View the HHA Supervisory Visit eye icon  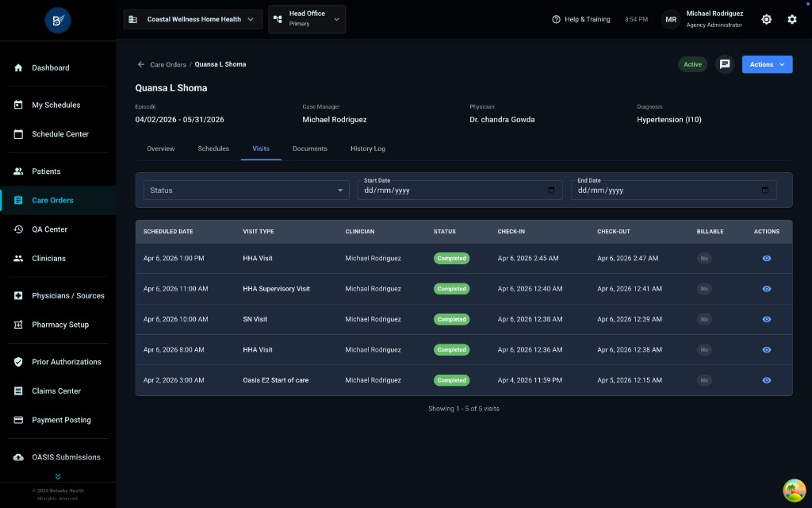click(x=767, y=289)
